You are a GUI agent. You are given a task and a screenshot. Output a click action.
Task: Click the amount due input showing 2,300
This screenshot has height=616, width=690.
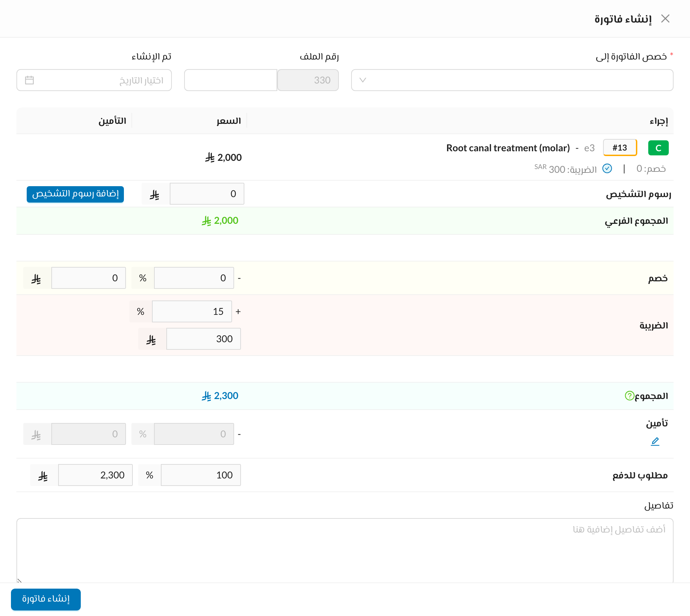pos(95,475)
